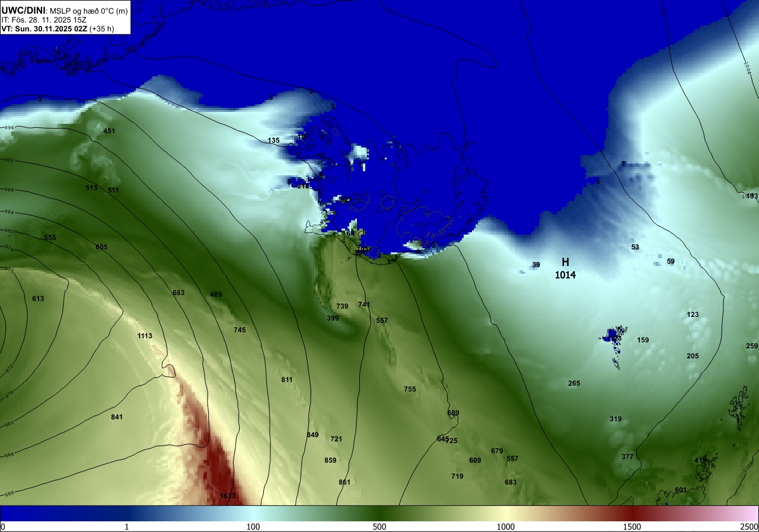Click the 135 value near the coast

pyautogui.click(x=273, y=140)
